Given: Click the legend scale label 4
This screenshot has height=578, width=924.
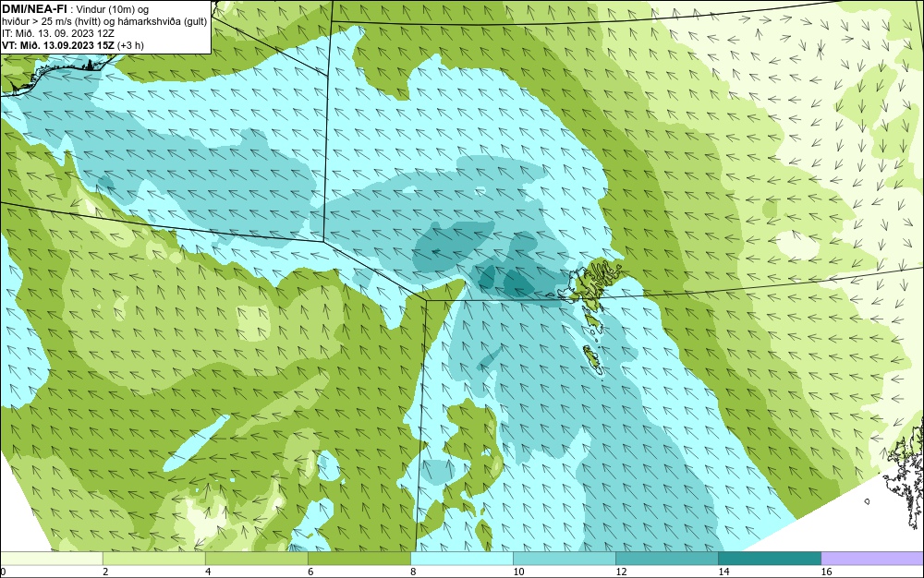Looking at the screenshot, I should click(208, 572).
